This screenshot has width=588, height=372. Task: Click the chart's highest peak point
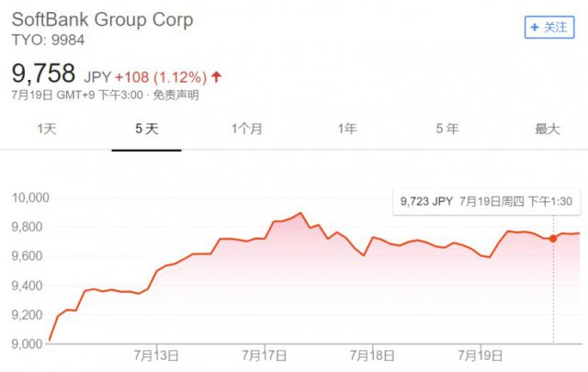(301, 213)
